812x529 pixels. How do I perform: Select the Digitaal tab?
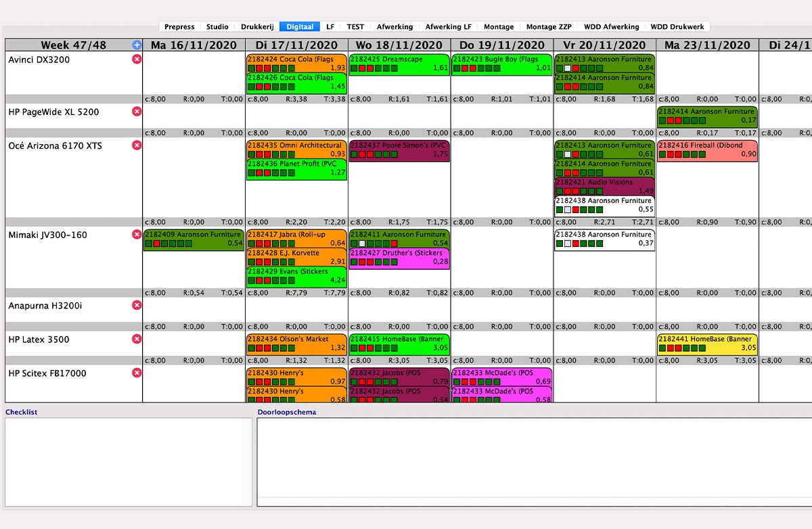(300, 27)
